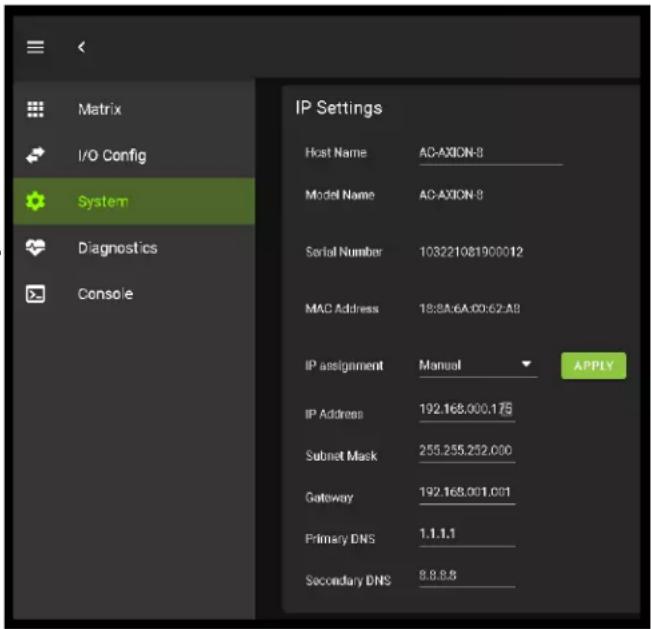Click the green APPLY button
This screenshot has width=651, height=629.
[593, 365]
